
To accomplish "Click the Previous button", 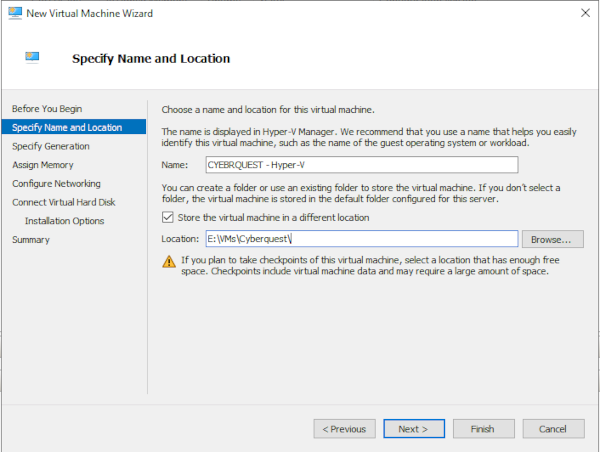I will pos(344,428).
